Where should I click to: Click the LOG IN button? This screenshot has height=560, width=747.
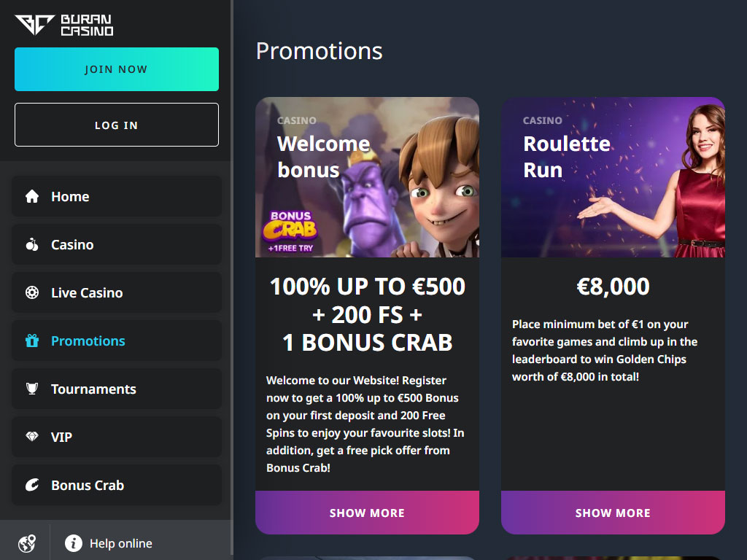click(x=117, y=125)
